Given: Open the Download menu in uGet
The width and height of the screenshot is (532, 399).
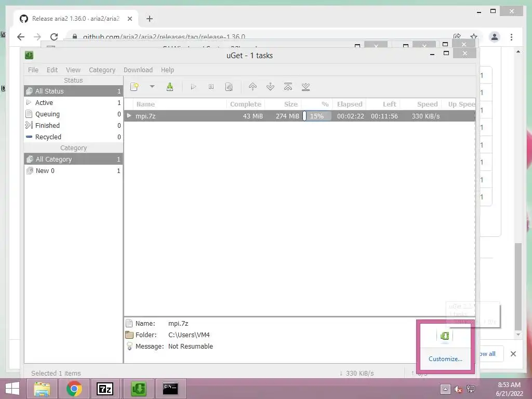Looking at the screenshot, I should point(138,70).
